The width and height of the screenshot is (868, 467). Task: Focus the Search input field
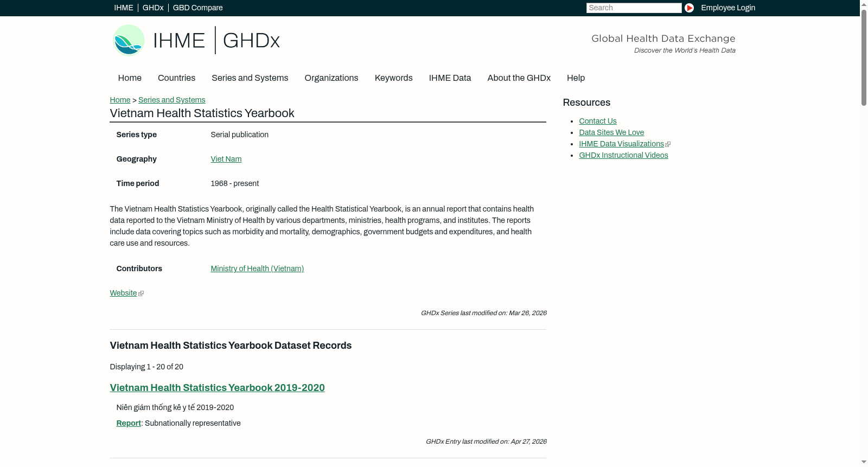click(634, 8)
